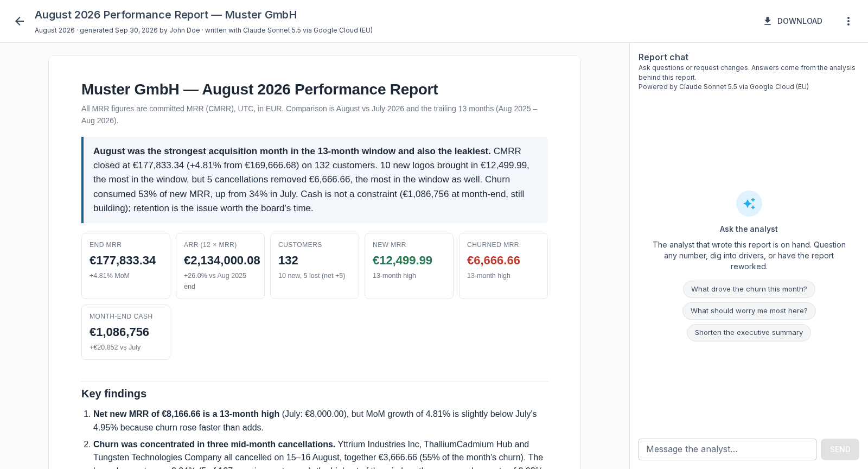
Task: Click the '+26.0% vs Aug 2025 end' label
Action: tap(215, 281)
